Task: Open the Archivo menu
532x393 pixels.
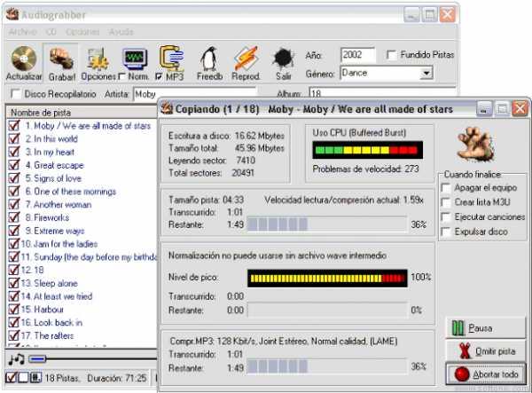Action: click(22, 32)
